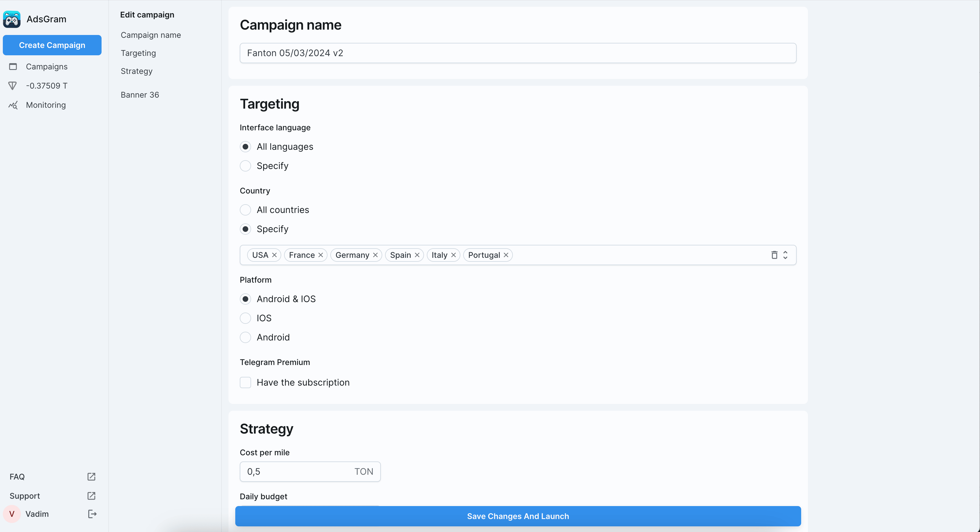The image size is (980, 532).
Task: Remove the Portugal country tag
Action: (506, 255)
